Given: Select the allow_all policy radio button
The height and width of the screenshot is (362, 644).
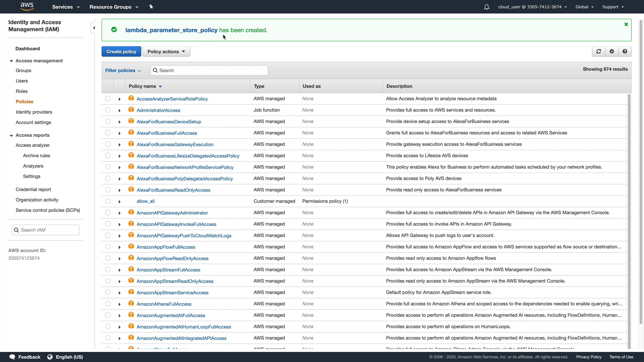Looking at the screenshot, I should click(x=107, y=201).
